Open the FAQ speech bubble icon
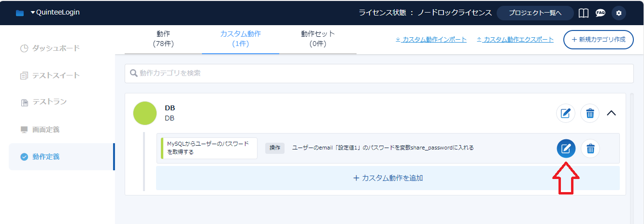 (601, 13)
